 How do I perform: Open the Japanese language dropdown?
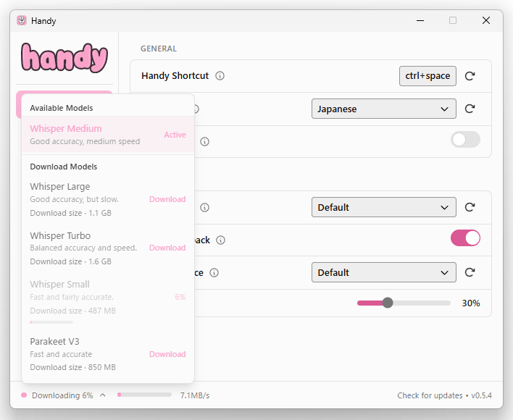[383, 109]
